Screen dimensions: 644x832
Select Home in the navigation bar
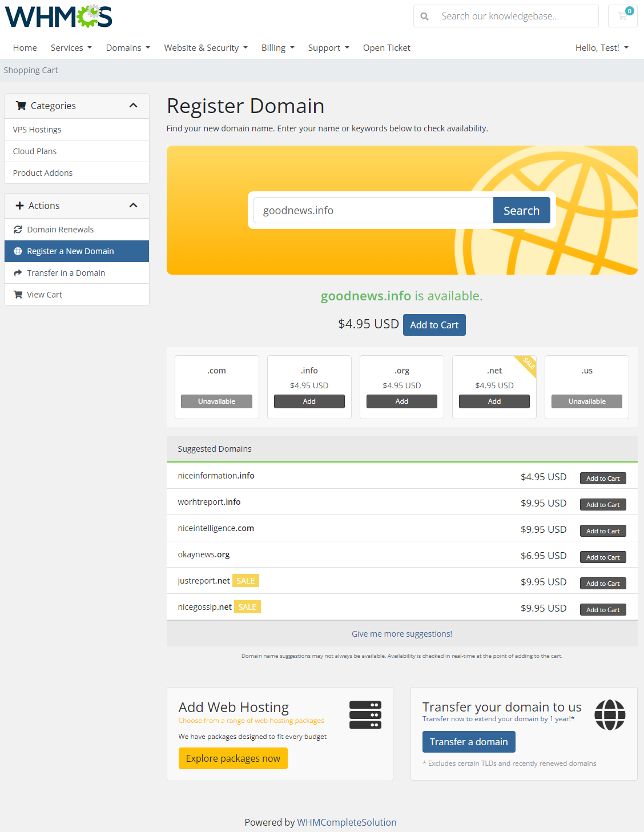(x=25, y=47)
